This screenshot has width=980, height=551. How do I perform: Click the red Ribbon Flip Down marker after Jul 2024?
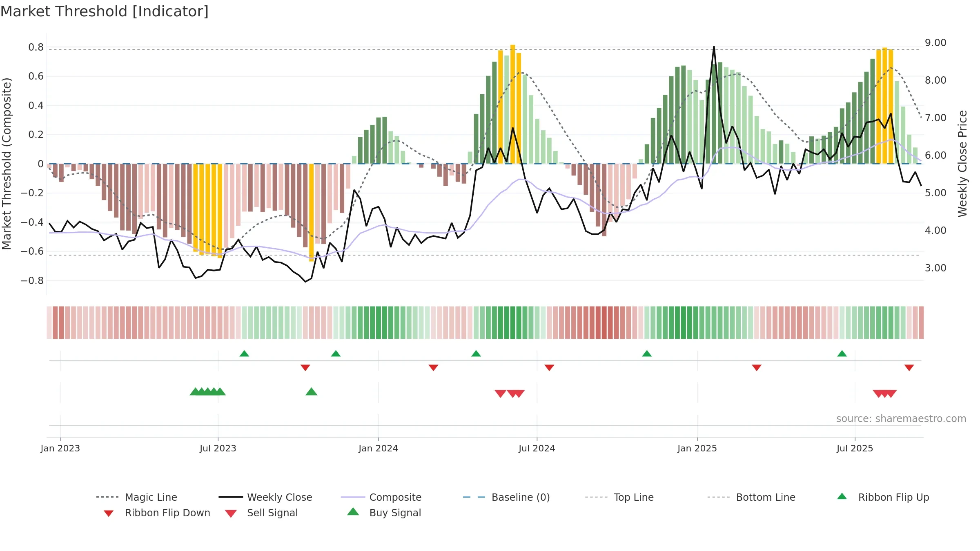point(549,368)
